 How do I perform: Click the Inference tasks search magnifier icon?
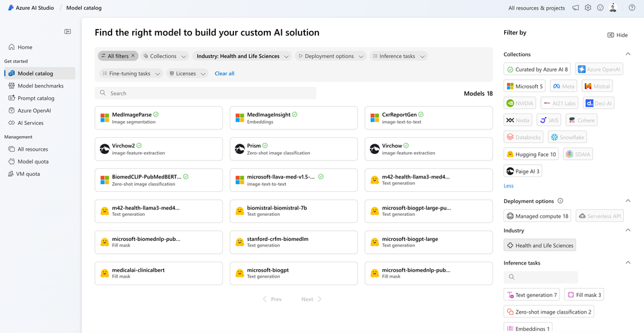point(511,277)
